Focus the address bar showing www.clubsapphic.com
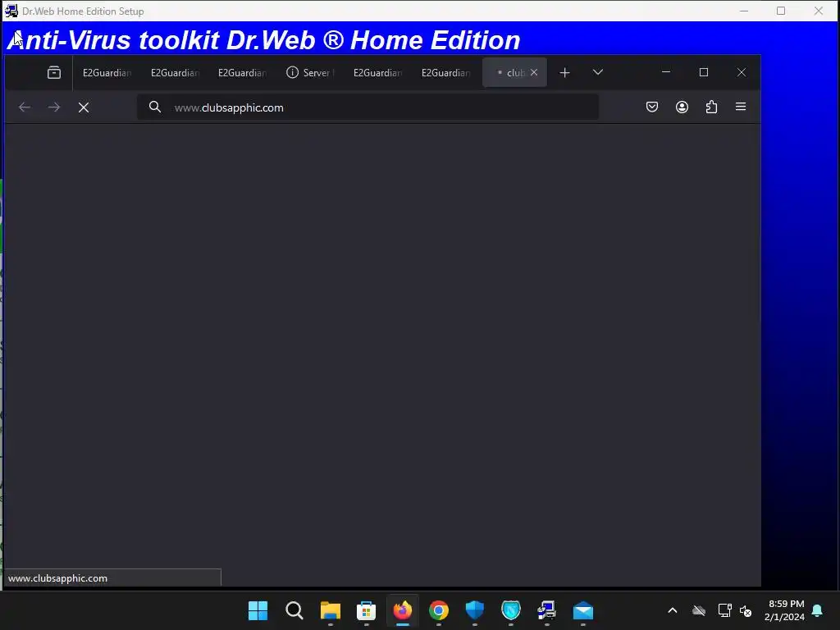This screenshot has height=630, width=840. point(367,107)
